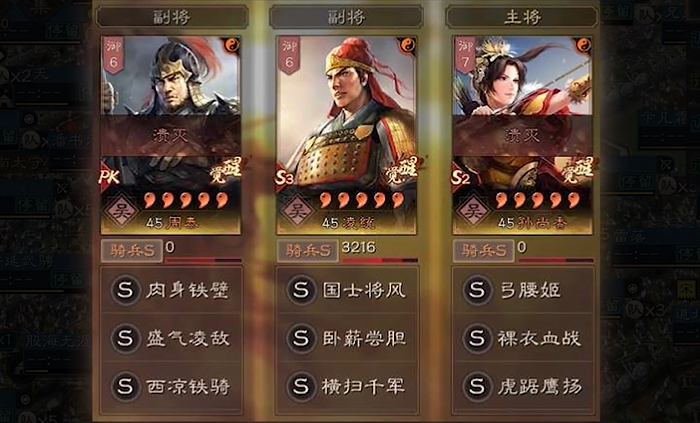Click the 觉醒 awakening badge on 孙尚香

pyautogui.click(x=577, y=170)
